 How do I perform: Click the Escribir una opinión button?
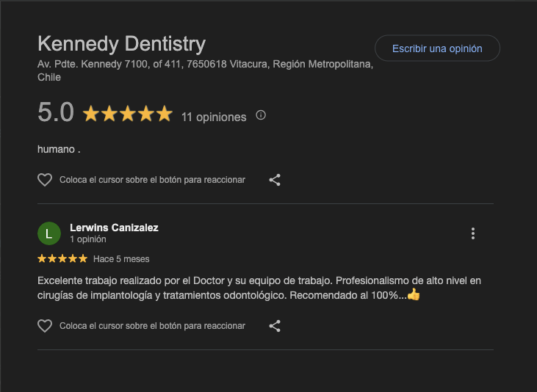pos(437,48)
